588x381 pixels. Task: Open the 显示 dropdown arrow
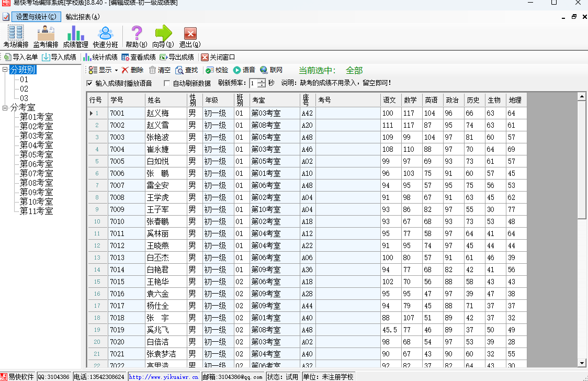click(x=116, y=70)
